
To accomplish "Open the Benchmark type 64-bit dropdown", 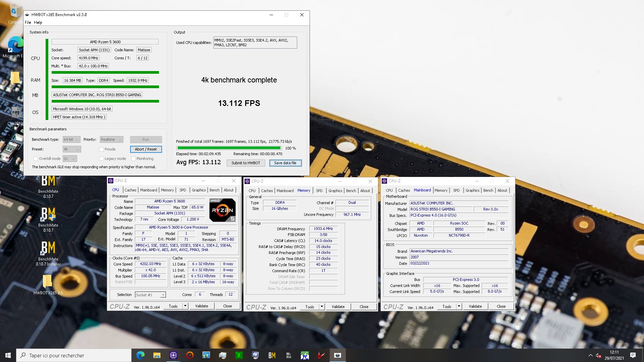I will [71, 140].
